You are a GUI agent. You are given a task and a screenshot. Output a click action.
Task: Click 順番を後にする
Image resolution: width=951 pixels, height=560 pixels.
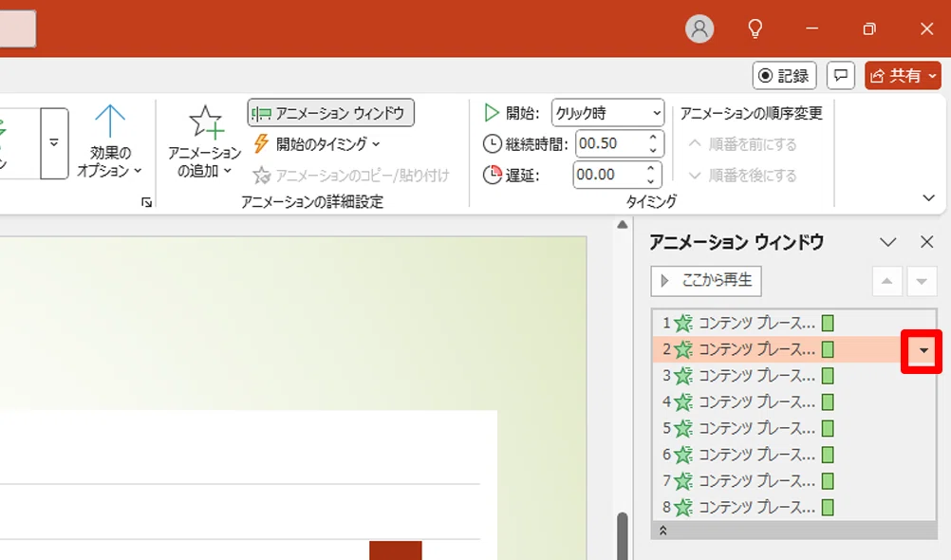click(x=742, y=176)
